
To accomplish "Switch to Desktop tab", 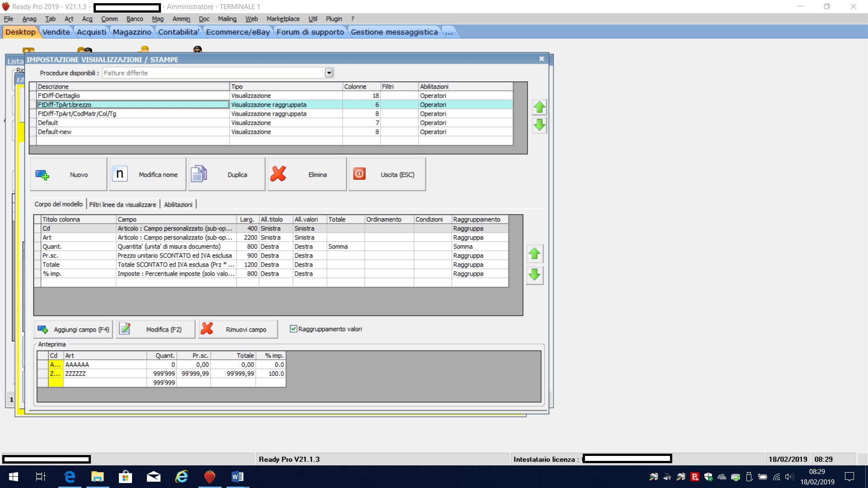I will (20, 32).
